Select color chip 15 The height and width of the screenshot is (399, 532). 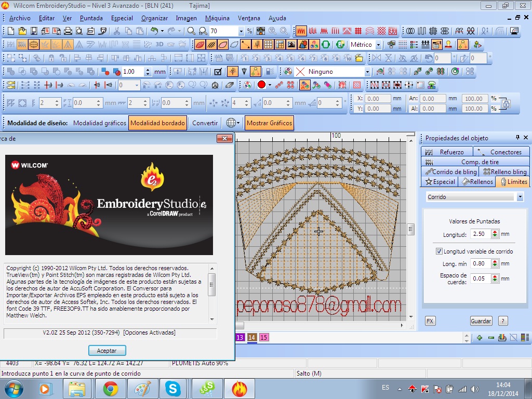[263, 337]
